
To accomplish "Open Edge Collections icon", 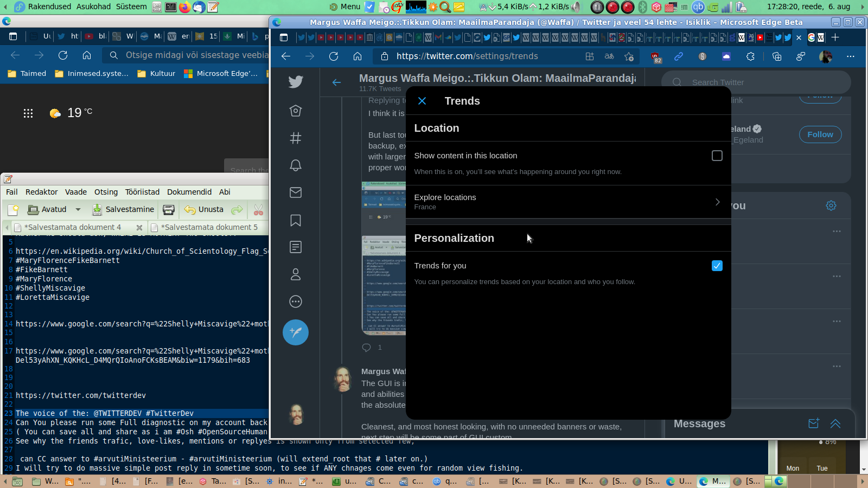I will (x=777, y=56).
